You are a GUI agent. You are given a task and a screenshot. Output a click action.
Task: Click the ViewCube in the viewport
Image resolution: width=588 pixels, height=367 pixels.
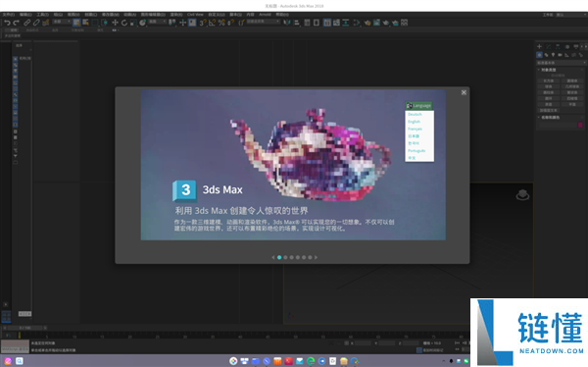(522, 195)
